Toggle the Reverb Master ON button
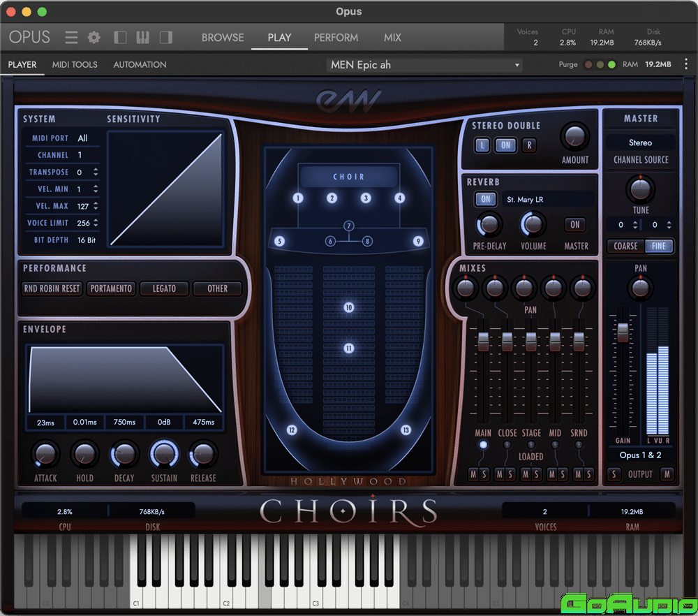Image resolution: width=698 pixels, height=616 pixels. click(574, 225)
